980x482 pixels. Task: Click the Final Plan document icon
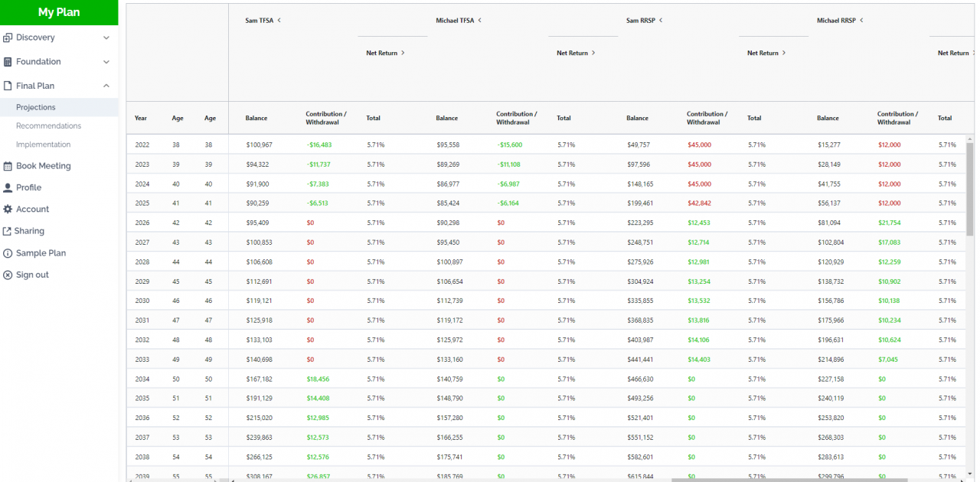[x=8, y=86]
